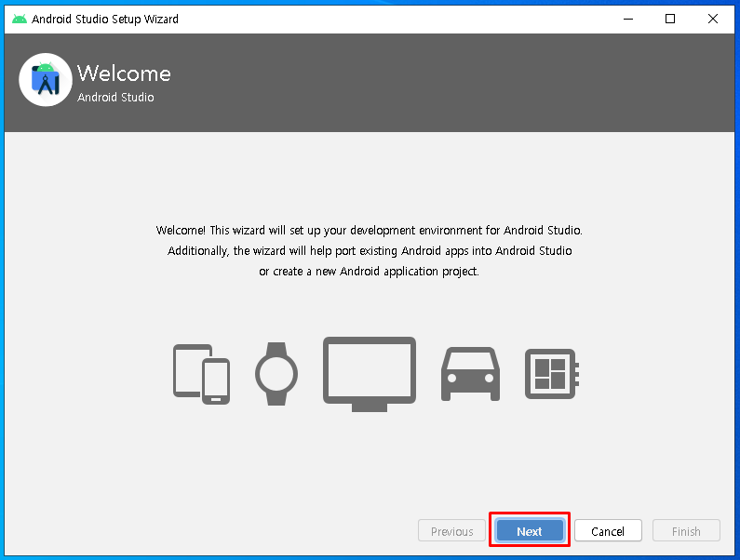Click the Android head icon in title bar
The image size is (740, 560).
click(x=20, y=19)
